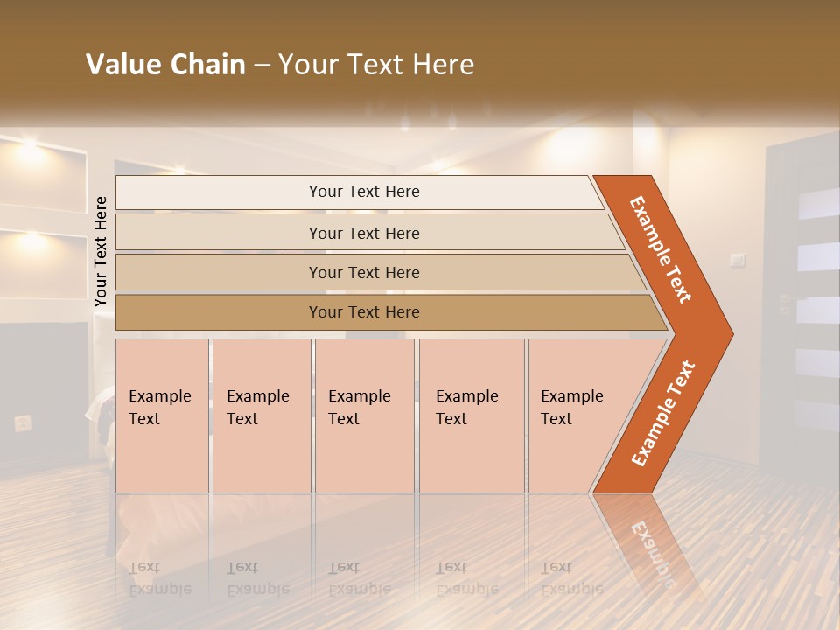This screenshot has width=840, height=630.
Task: Select the vertical "Your Text Here" label
Action: pos(101,251)
